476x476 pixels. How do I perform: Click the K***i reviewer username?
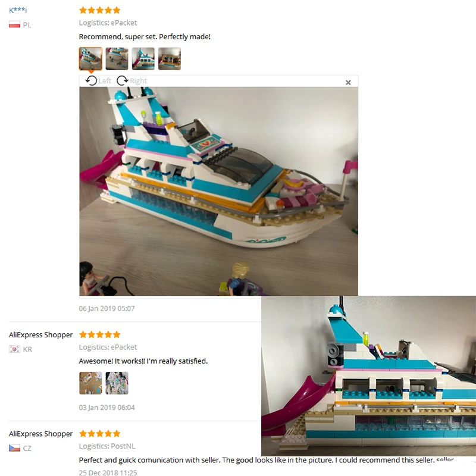click(x=18, y=10)
